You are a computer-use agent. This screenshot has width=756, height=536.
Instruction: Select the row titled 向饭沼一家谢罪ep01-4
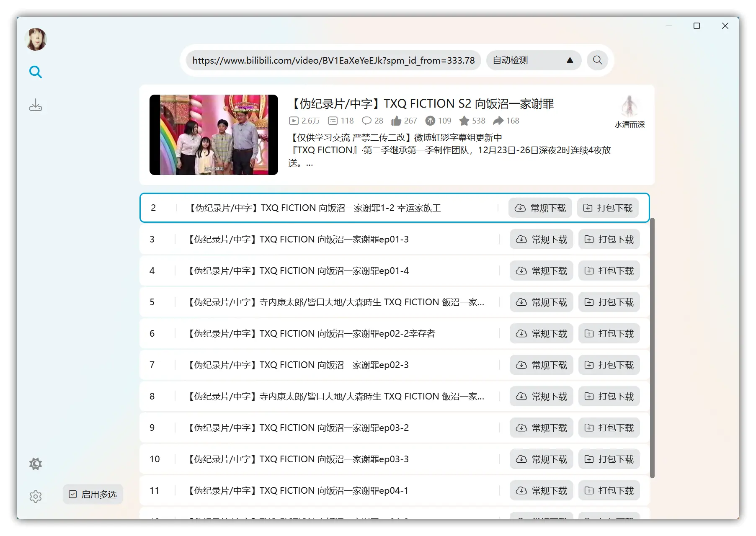(395, 271)
